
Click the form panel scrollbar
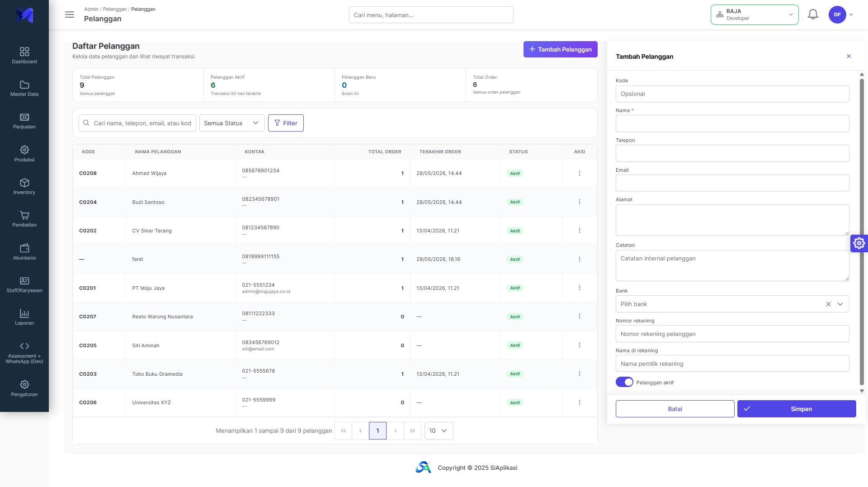[x=862, y=232]
